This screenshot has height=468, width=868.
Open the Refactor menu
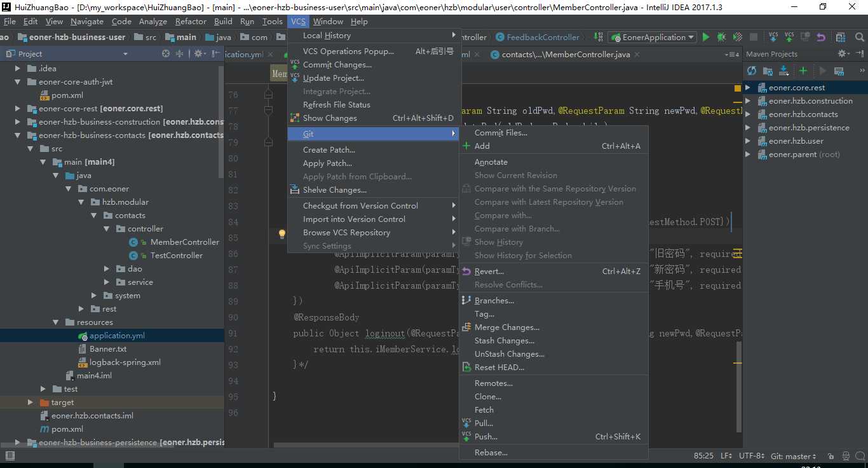[x=191, y=21]
